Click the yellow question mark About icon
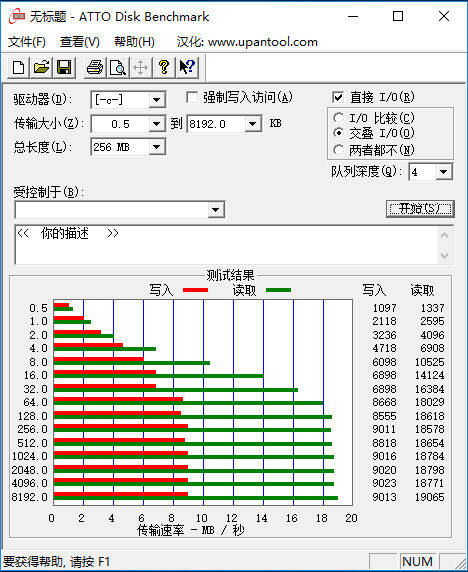468x572 pixels. (x=164, y=68)
